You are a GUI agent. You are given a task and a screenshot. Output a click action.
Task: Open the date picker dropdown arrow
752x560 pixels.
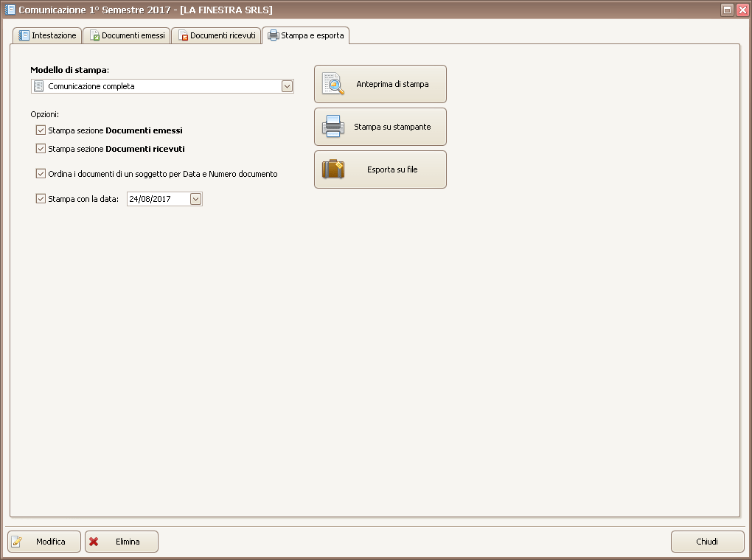point(195,198)
